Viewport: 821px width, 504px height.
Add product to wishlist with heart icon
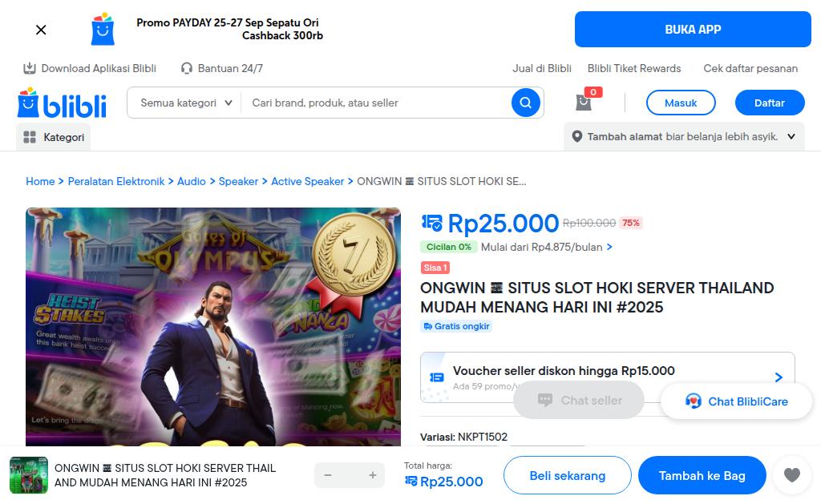(791, 475)
